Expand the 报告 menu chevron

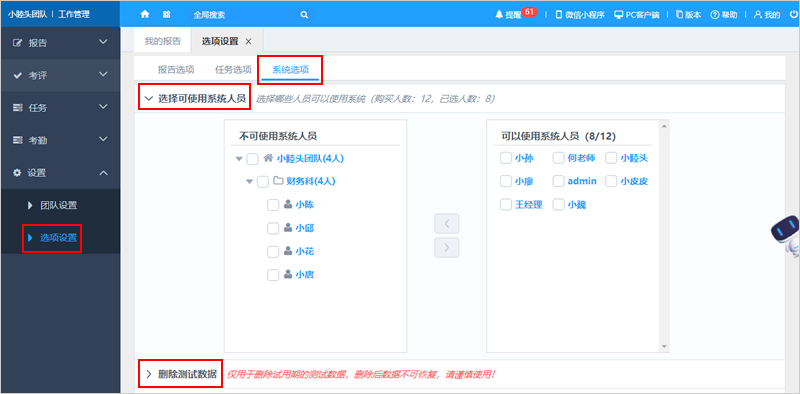pyautogui.click(x=103, y=42)
